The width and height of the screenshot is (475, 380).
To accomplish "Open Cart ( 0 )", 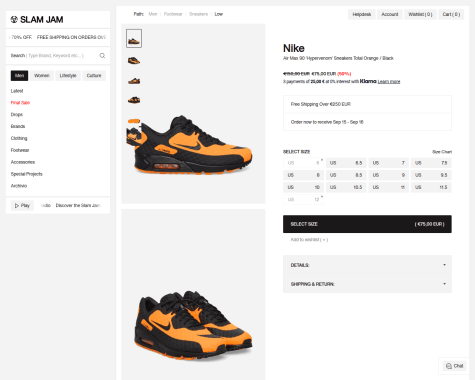I will pos(451,14).
